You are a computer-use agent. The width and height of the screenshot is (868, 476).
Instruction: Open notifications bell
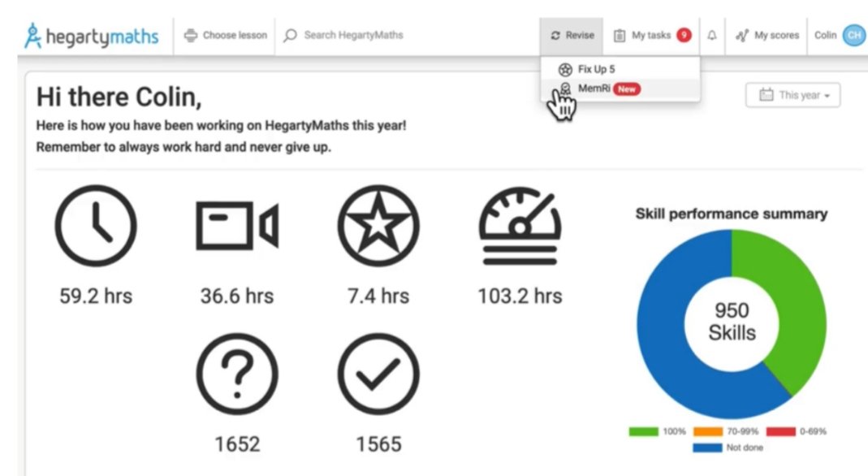[712, 36]
